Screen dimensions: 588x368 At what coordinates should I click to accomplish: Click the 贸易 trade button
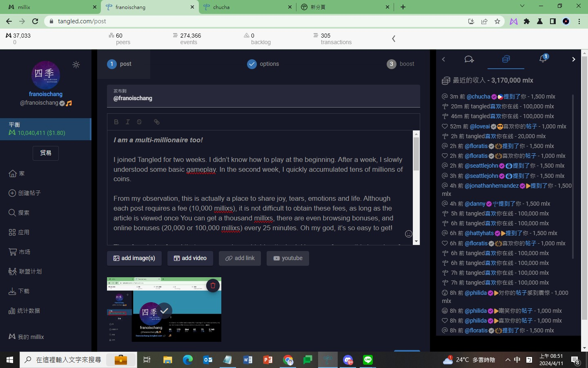(x=46, y=153)
